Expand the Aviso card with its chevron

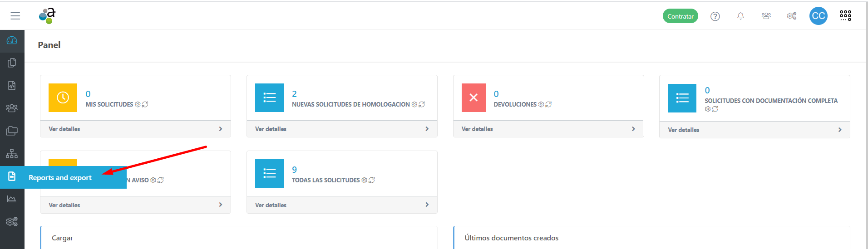(x=221, y=205)
